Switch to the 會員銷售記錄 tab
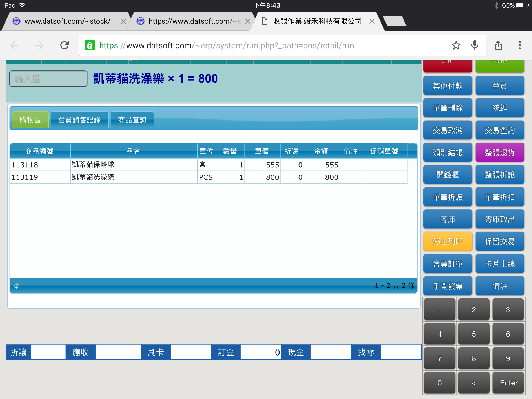The image size is (532, 399). click(x=79, y=120)
